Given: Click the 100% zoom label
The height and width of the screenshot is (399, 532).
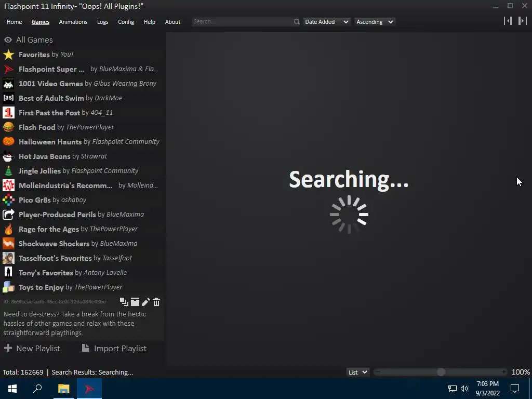Looking at the screenshot, I should [x=521, y=372].
